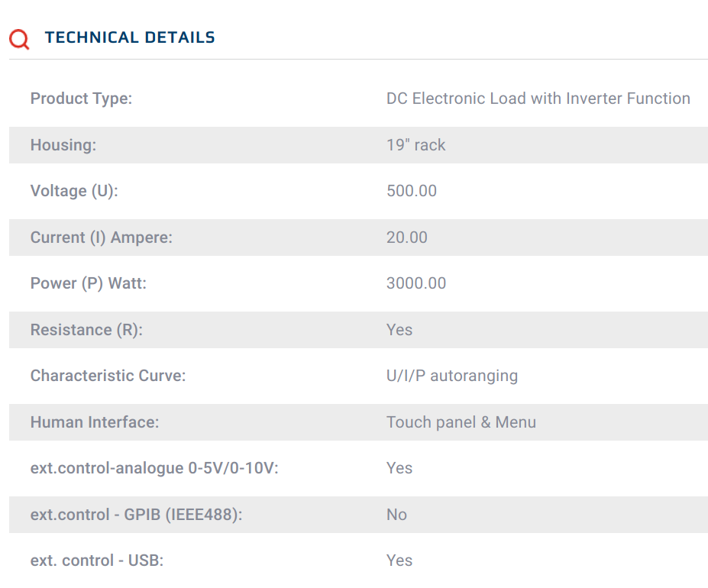Click the 20.00 current value
The image size is (708, 588).
pyautogui.click(x=406, y=237)
